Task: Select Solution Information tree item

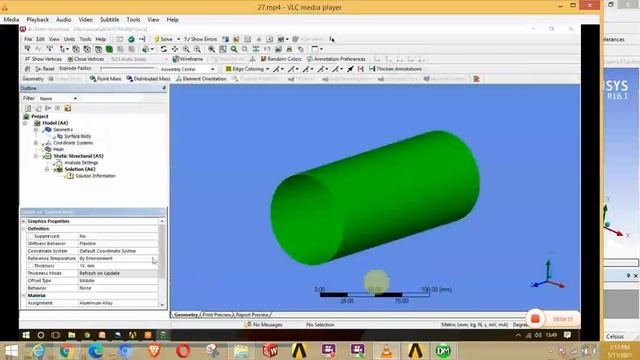Action: (x=95, y=176)
